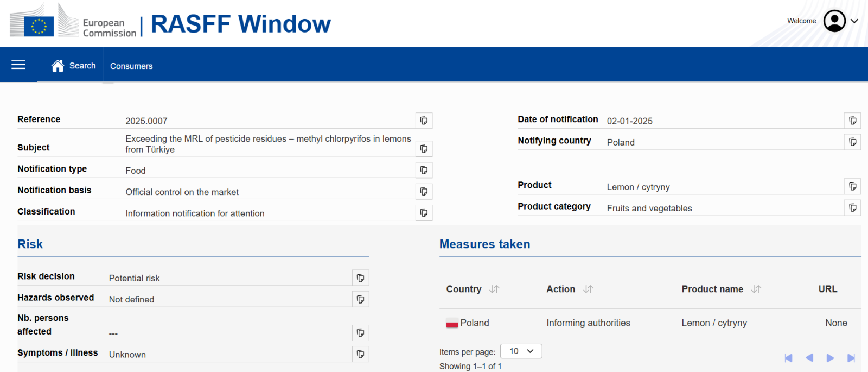This screenshot has height=372, width=868.
Task: Click the URL column header
Action: 828,289
